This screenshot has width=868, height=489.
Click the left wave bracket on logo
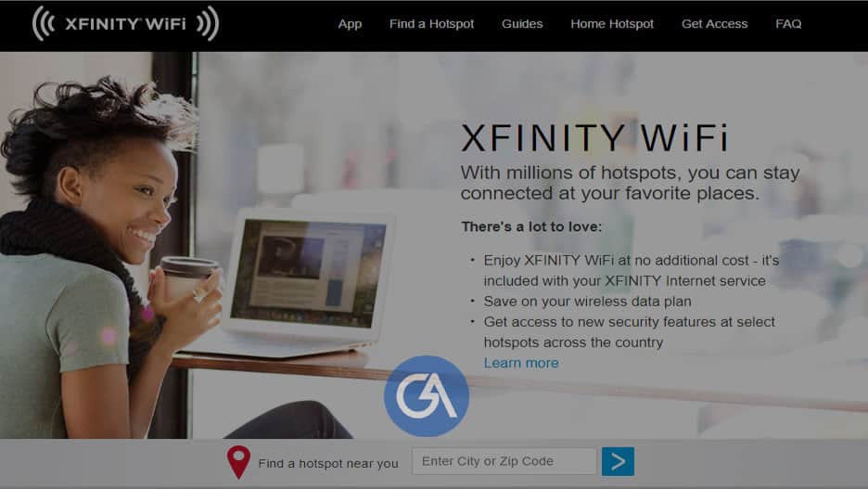pyautogui.click(x=44, y=24)
